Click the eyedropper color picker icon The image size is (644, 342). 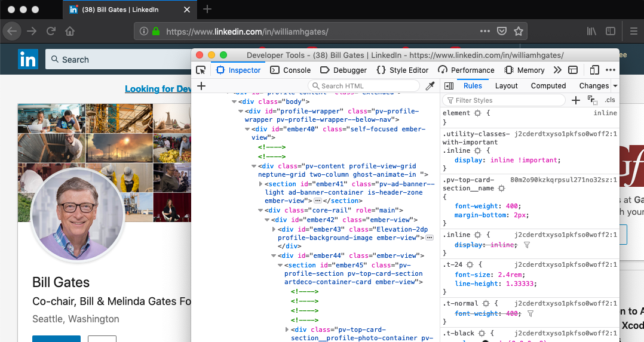pyautogui.click(x=430, y=86)
